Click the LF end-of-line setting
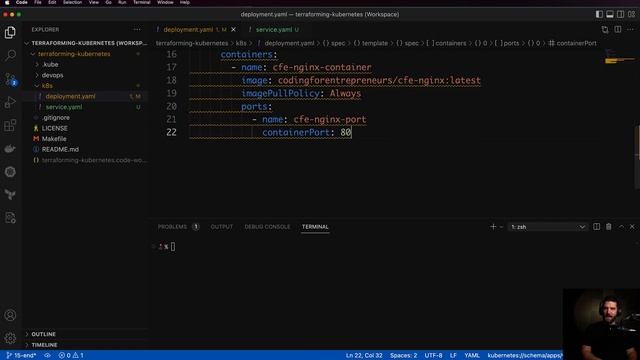Screen dimensions: 640x360 (453, 355)
